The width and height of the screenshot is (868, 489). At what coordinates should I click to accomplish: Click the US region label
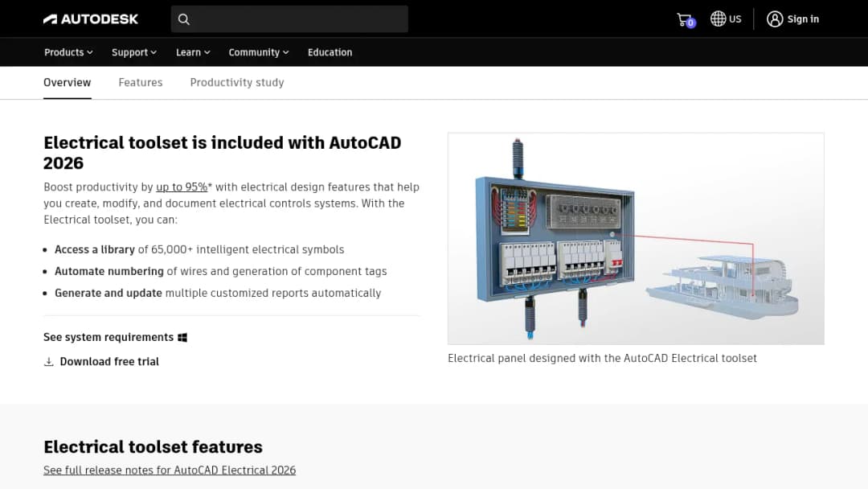pyautogui.click(x=735, y=18)
